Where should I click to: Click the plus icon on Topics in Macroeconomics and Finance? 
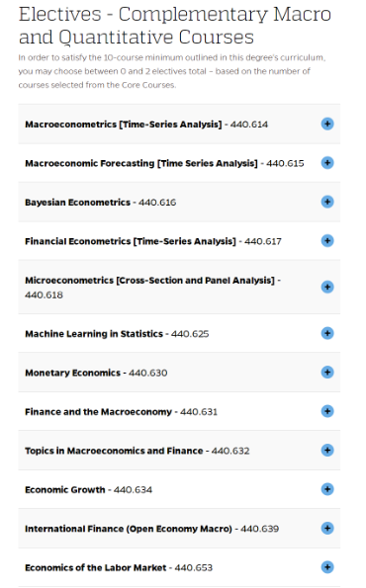point(327,450)
